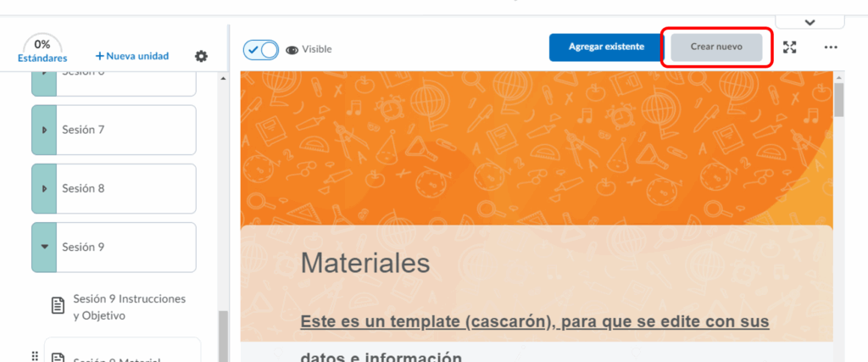Expand the Sesión 8 unit
868x362 pixels.
click(44, 188)
